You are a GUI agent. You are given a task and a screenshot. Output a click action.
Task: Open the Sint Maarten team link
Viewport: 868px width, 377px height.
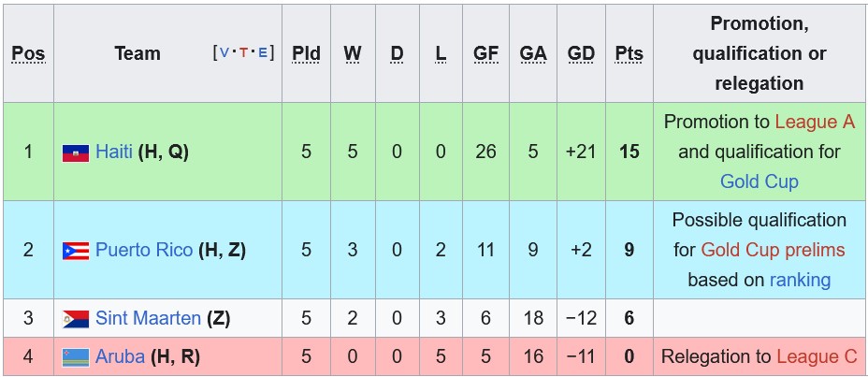pos(148,318)
